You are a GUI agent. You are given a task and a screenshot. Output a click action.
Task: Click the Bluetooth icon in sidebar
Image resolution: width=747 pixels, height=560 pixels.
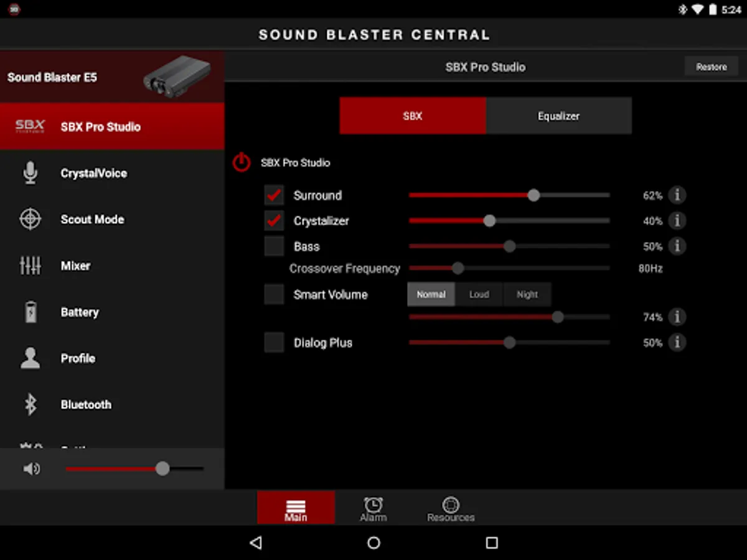pyautogui.click(x=30, y=404)
